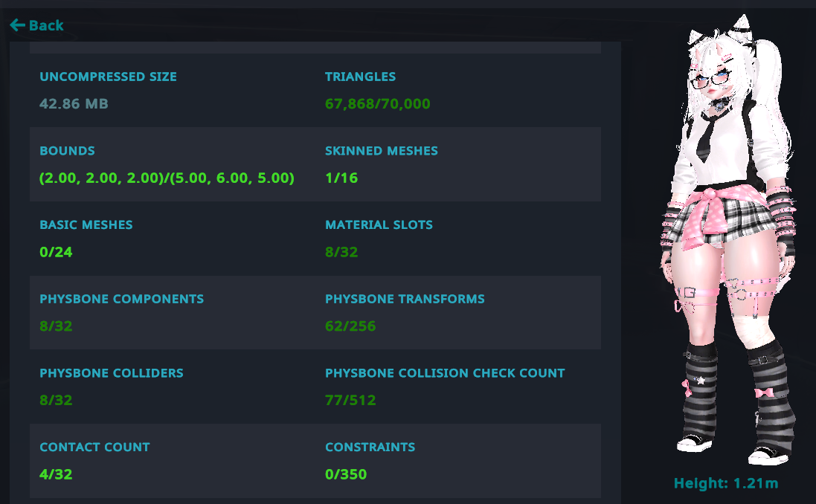
Task: Click the Material Slots heading
Action: coord(379,224)
